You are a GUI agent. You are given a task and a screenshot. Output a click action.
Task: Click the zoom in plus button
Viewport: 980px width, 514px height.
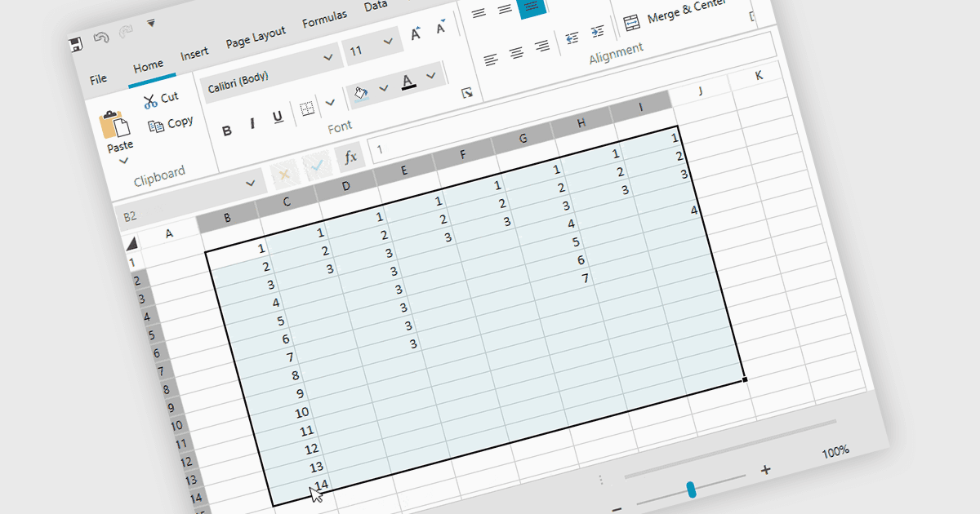click(765, 469)
